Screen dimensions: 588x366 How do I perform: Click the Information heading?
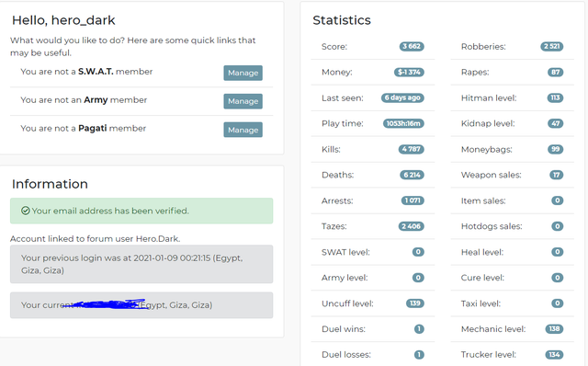[50, 184]
